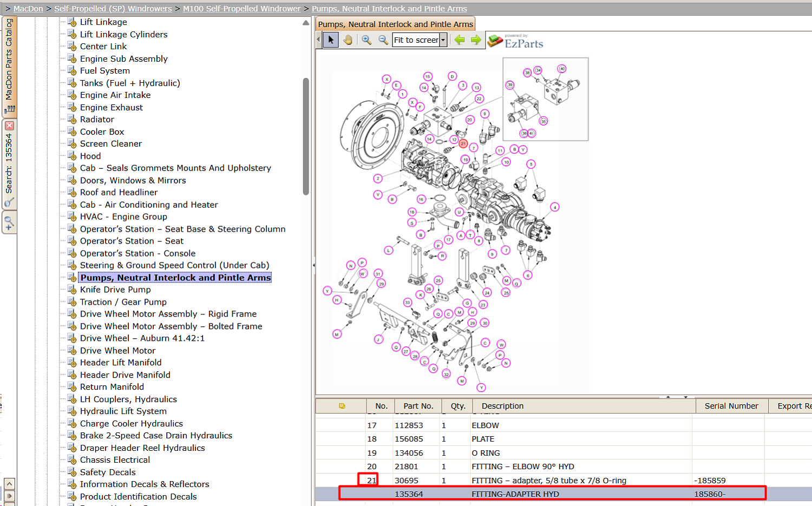Click the Cooler Box page icon
Image resolution: width=812 pixels, height=506 pixels.
pyautogui.click(x=71, y=132)
